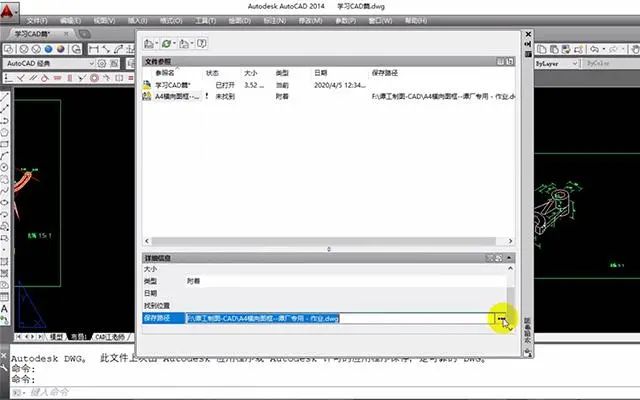The width and height of the screenshot is (640, 400).
Task: Open the AutoCAD application menu logo button
Action: (8, 12)
